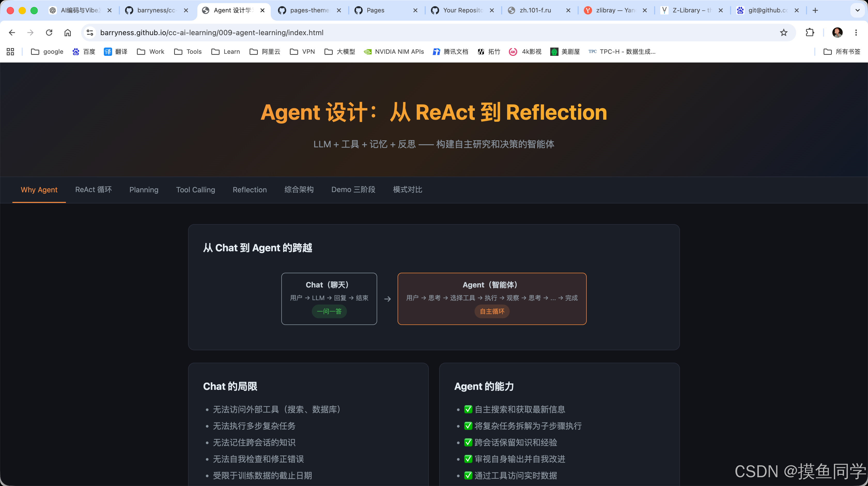The width and height of the screenshot is (868, 486).
Task: Open the Chrome three-dot menu
Action: [x=856, y=32]
